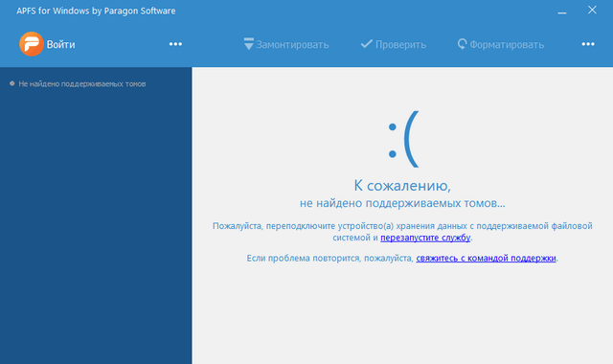This screenshot has width=613, height=364.
Task: Open the three-dot menu next to Войти
Action: click(x=175, y=44)
